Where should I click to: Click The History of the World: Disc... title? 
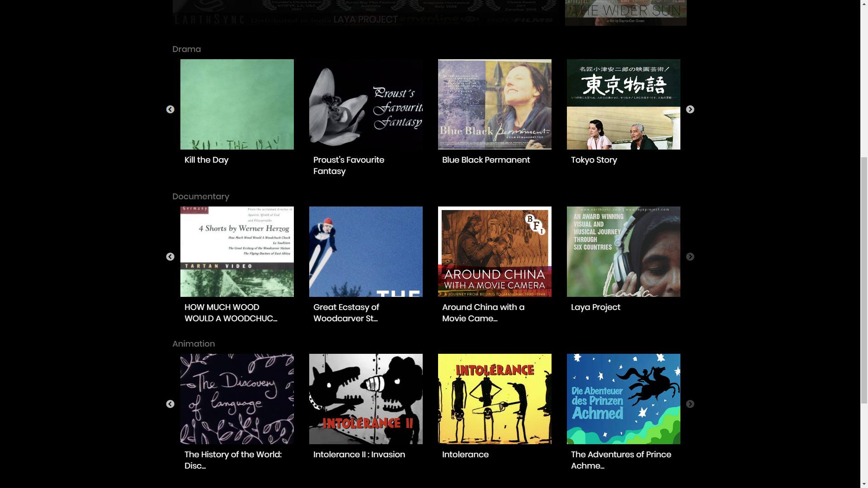(233, 460)
